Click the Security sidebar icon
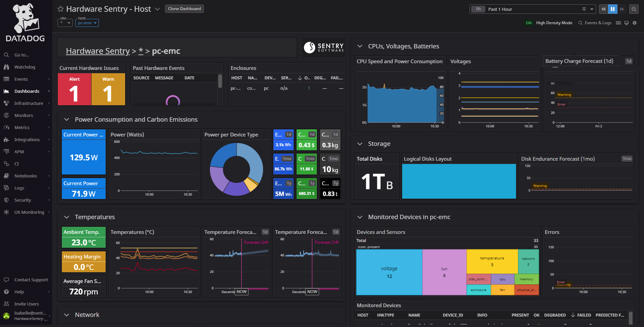Screen dimensions: 644x327 (x=7, y=200)
